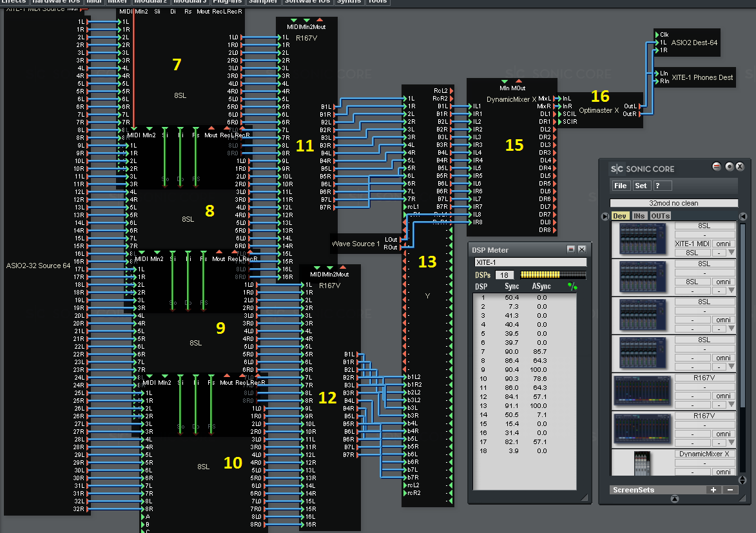Click omni channel field beside XITE-1 MIDI
This screenshot has height=533, width=756.
click(x=723, y=244)
